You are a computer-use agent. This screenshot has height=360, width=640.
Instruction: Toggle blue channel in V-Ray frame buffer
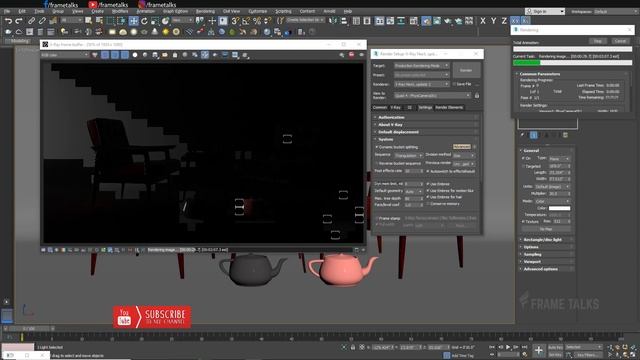coord(124,55)
